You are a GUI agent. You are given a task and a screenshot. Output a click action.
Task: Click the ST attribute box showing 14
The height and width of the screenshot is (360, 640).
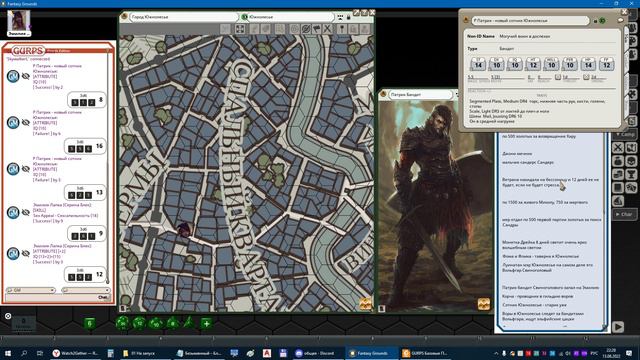point(478,64)
